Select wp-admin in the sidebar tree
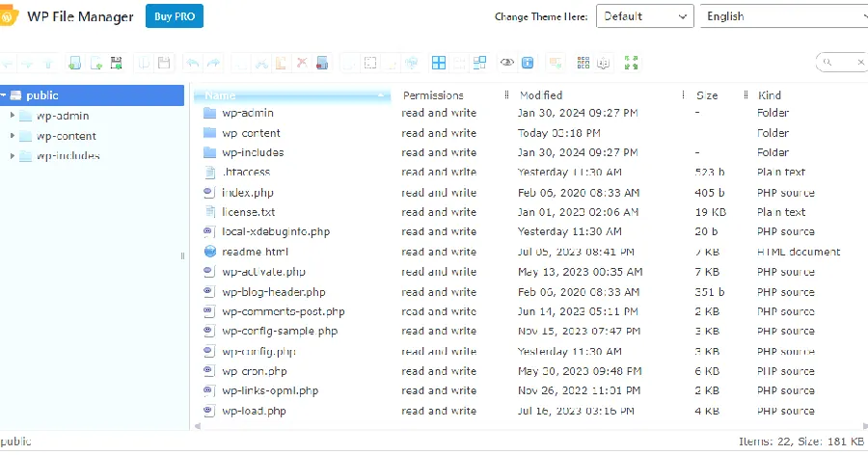Viewport: 868px width, 455px height. pos(63,116)
